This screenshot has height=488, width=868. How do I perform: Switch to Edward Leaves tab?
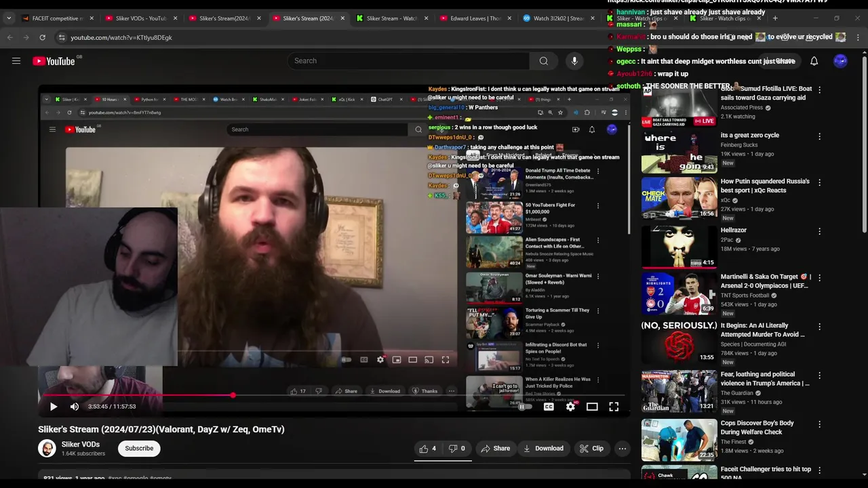pos(470,18)
